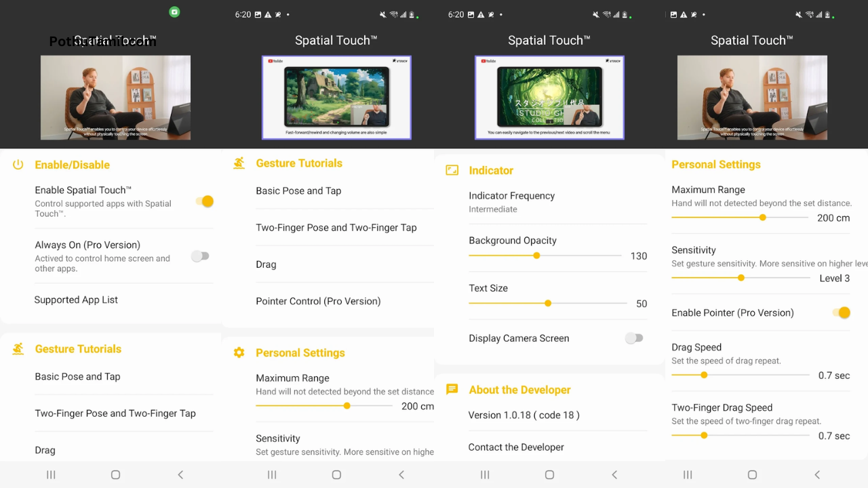Click the Indicator section icon
Image resolution: width=868 pixels, height=488 pixels.
coord(452,170)
